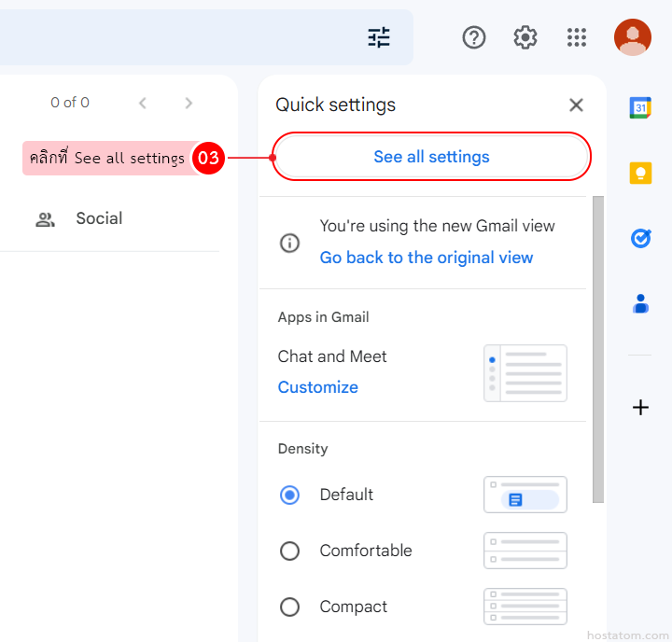The image size is (672, 642).
Task: Open Google Calendar side panel
Action: [x=640, y=107]
